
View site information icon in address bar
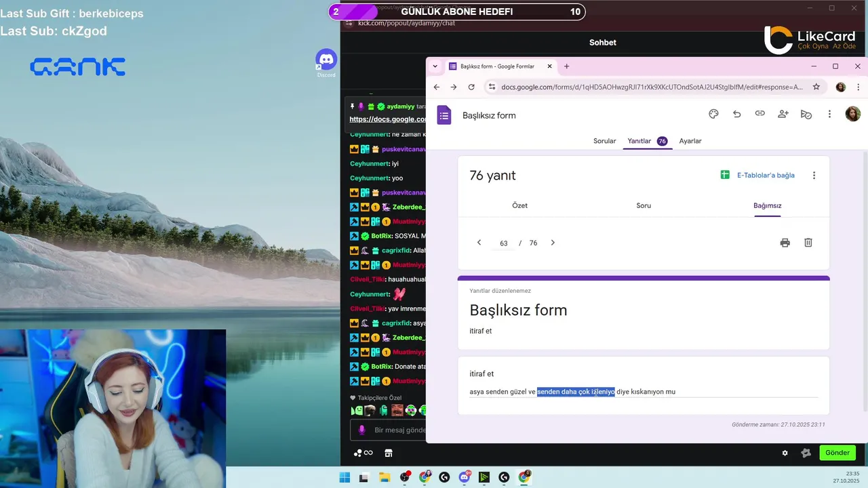click(x=492, y=87)
